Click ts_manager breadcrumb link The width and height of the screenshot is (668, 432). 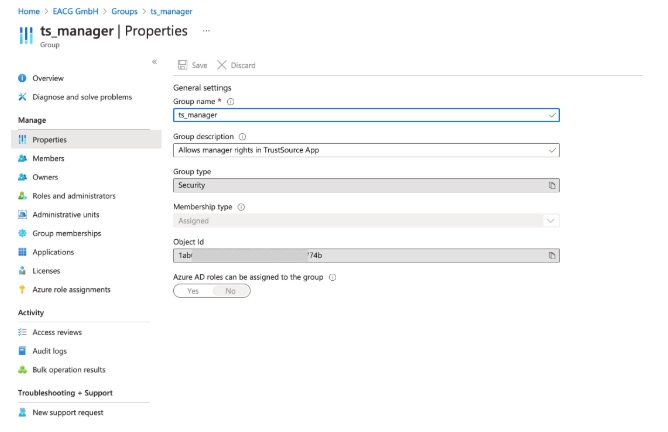(171, 12)
